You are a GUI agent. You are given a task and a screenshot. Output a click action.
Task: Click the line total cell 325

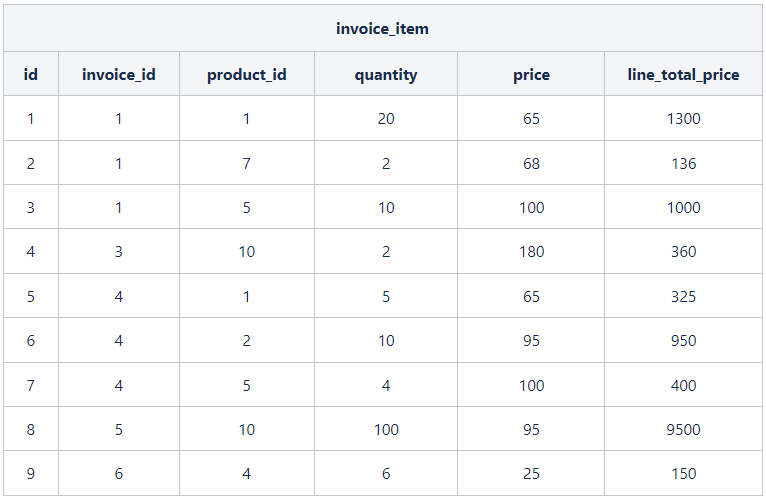(x=683, y=297)
